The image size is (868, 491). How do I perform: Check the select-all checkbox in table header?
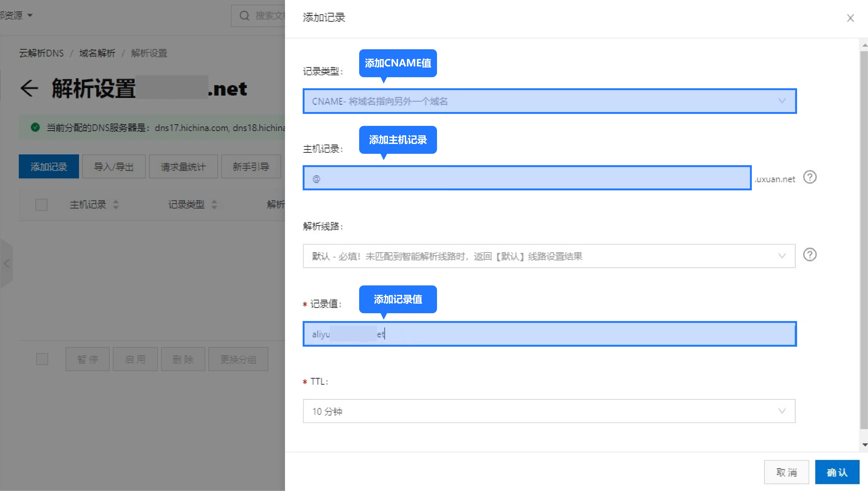(x=41, y=205)
